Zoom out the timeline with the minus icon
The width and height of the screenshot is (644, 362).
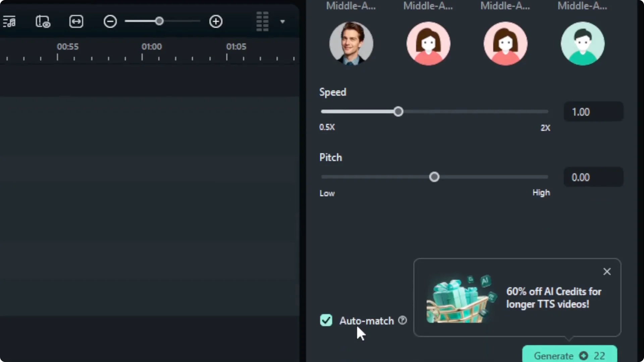click(x=110, y=21)
